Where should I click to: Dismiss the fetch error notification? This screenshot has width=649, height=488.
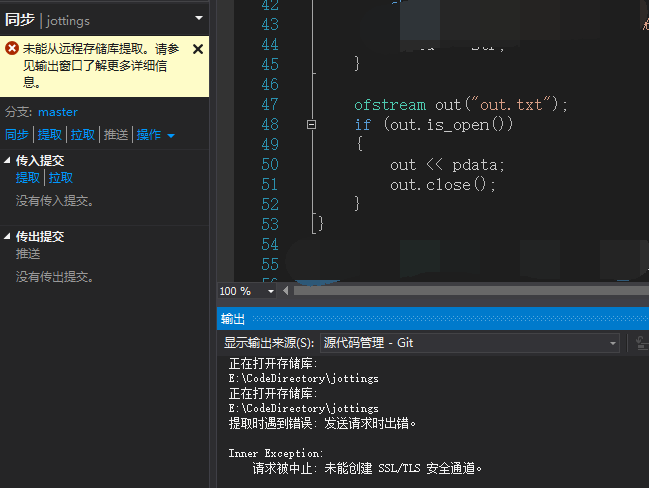coord(198,49)
